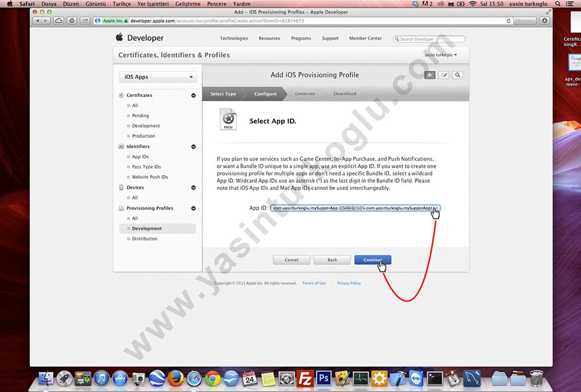Open App Store from the dock
The height and width of the screenshot is (392, 581).
(x=120, y=379)
